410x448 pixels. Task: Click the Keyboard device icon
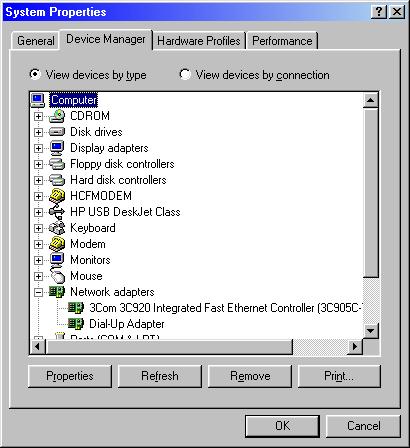point(57,228)
